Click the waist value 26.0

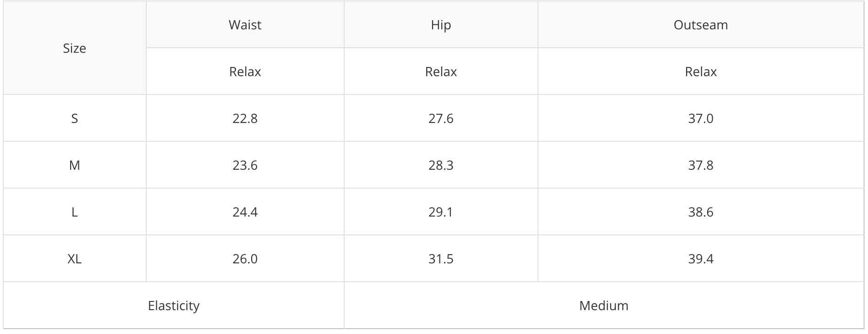pos(245,259)
